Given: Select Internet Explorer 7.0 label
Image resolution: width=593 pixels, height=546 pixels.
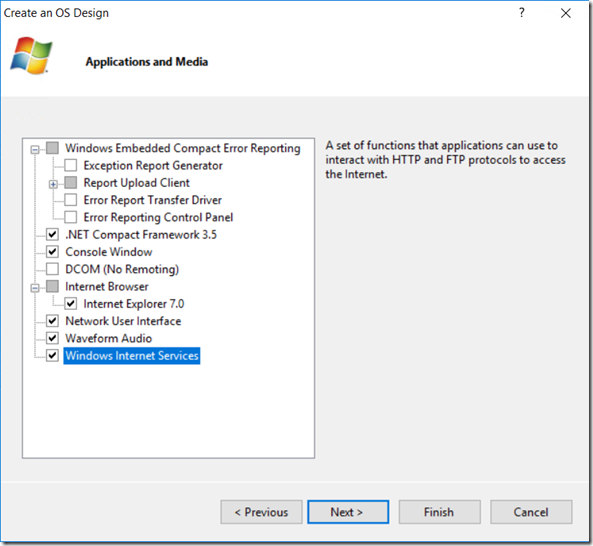Looking at the screenshot, I should coord(134,304).
